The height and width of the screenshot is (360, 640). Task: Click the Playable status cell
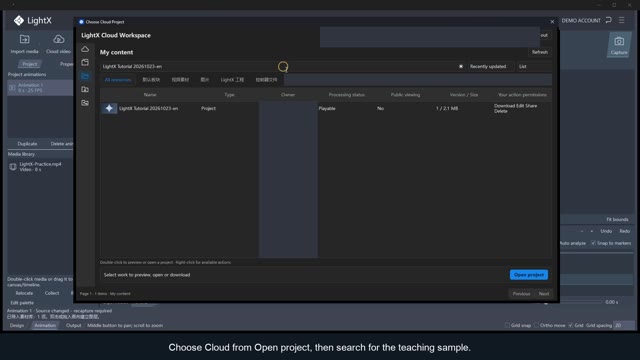click(327, 109)
